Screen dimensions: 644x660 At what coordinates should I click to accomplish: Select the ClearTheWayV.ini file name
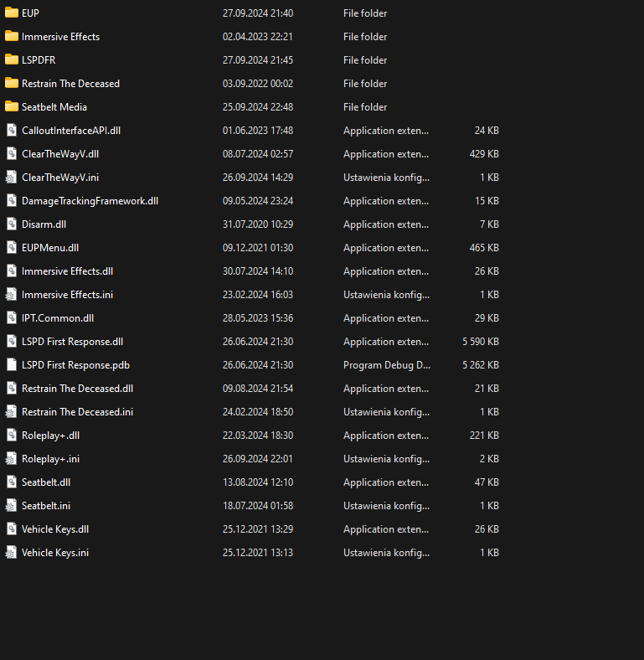pos(60,178)
